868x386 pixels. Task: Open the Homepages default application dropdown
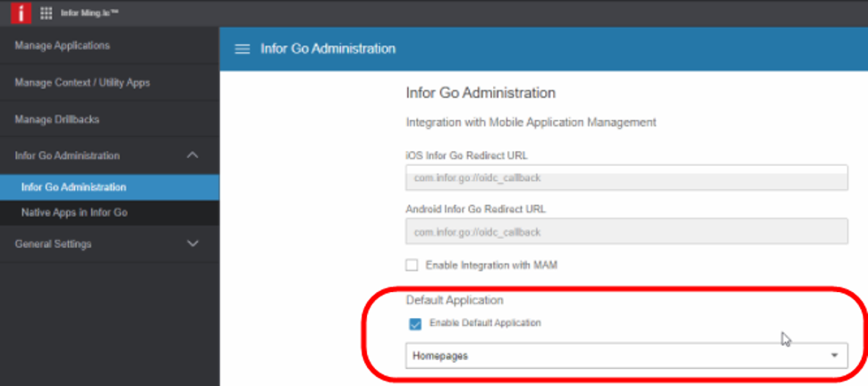(x=626, y=356)
